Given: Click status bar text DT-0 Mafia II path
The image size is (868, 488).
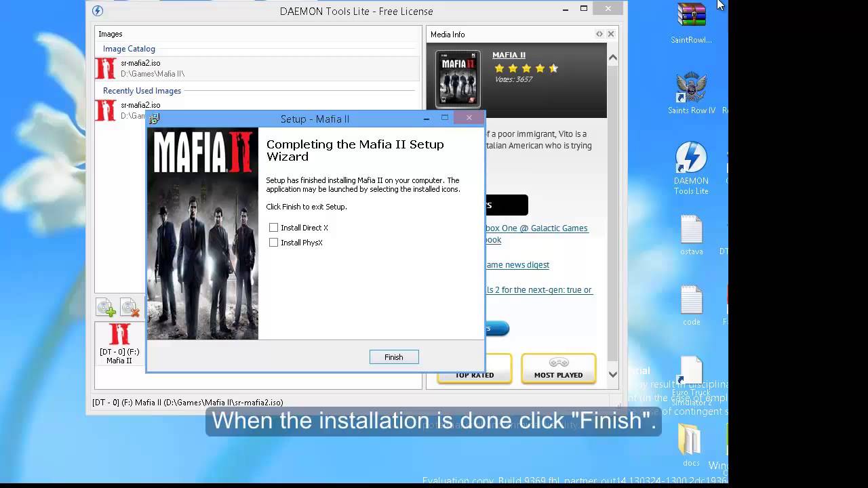Looking at the screenshot, I should (x=188, y=403).
